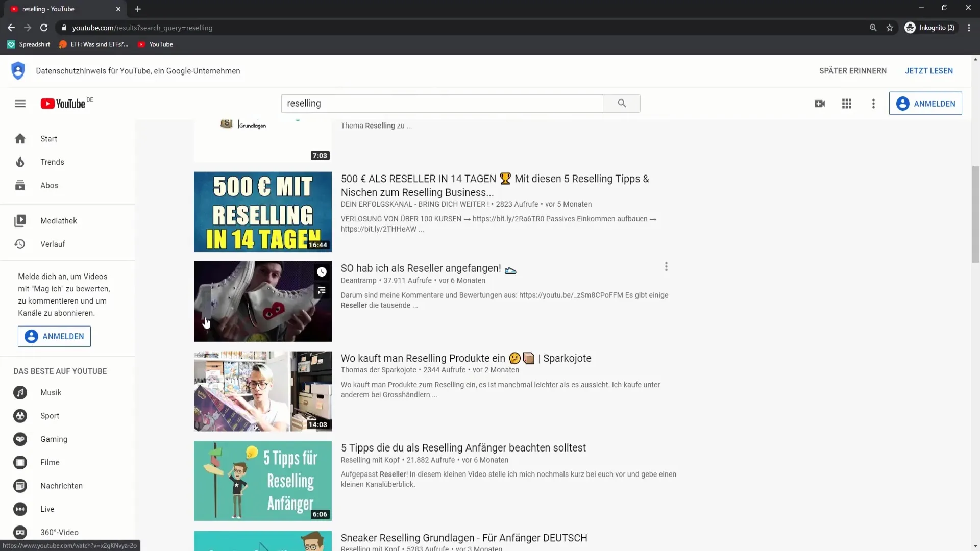The image size is (980, 551).
Task: Open '5 Tipps die du als Reselling Anfänger' title
Action: click(463, 448)
